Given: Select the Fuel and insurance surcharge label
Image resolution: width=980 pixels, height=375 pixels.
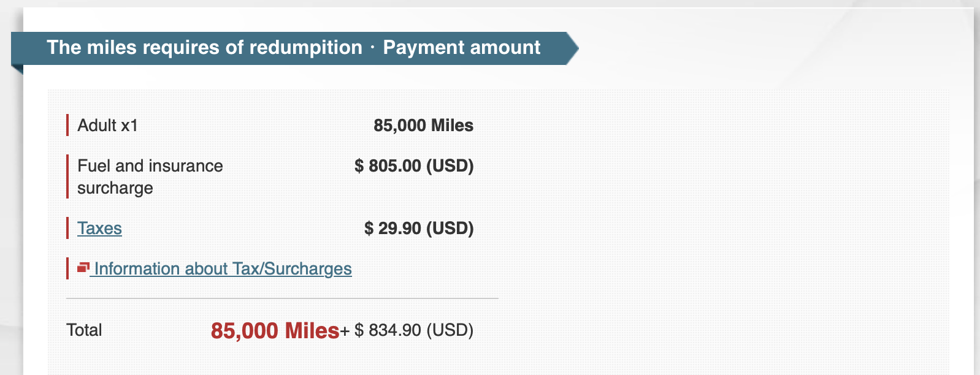Looking at the screenshot, I should (x=150, y=176).
